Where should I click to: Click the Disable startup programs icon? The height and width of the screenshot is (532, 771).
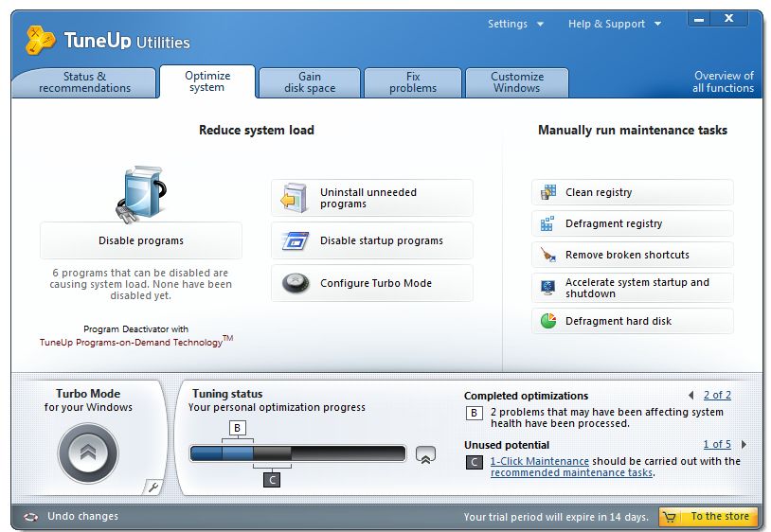[x=296, y=240]
